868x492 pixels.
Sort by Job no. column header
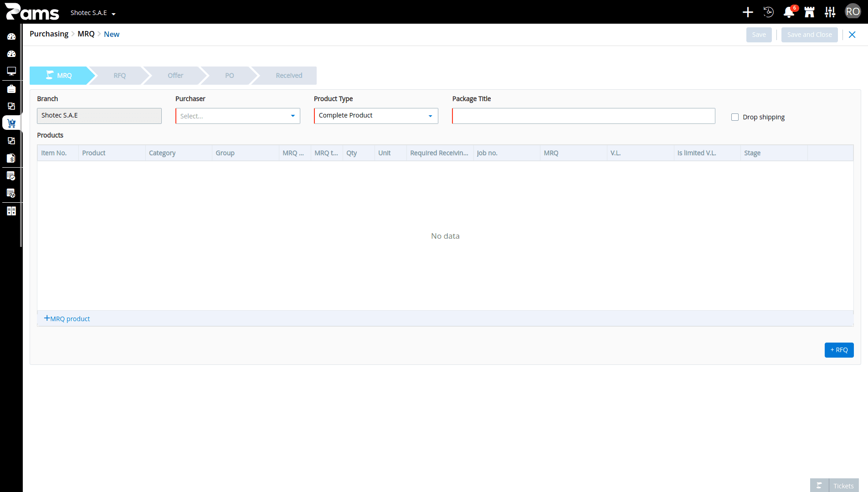(x=507, y=153)
